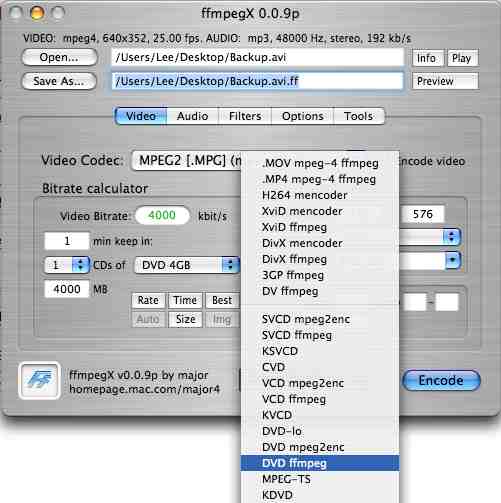The image size is (501, 503).
Task: Choose XviD mencoder codec
Action: (320, 211)
